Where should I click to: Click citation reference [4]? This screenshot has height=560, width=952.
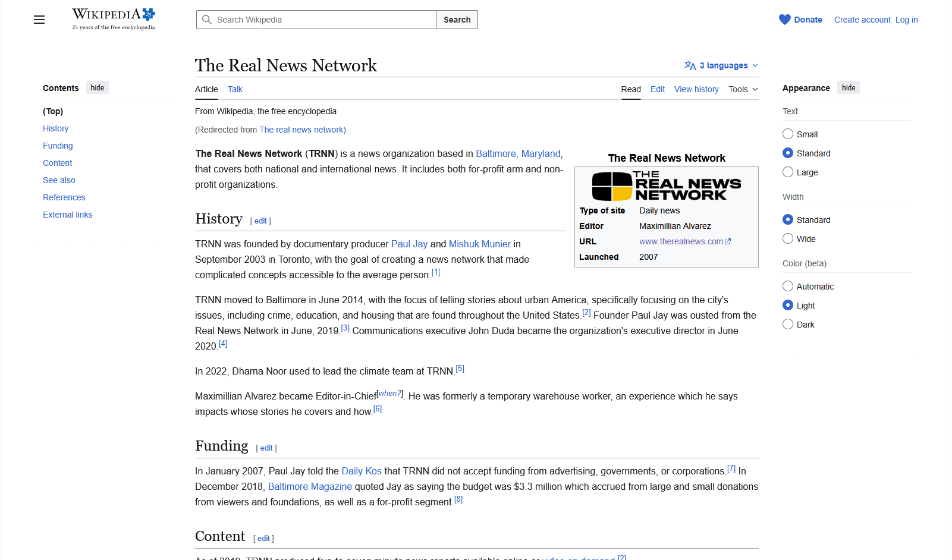[223, 344]
